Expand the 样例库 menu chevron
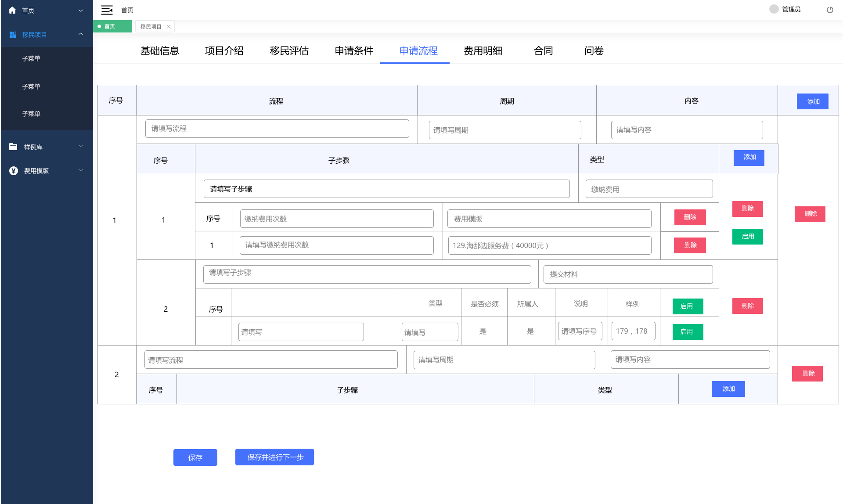 click(x=81, y=146)
